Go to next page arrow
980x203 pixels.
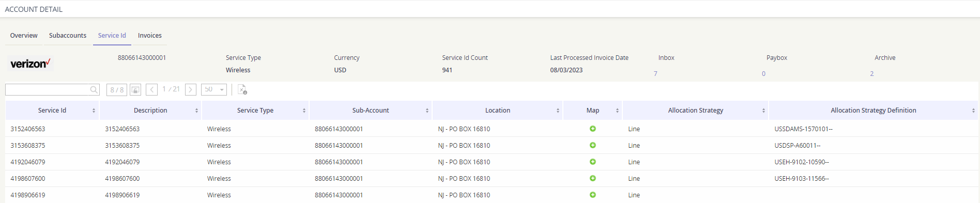(x=191, y=90)
